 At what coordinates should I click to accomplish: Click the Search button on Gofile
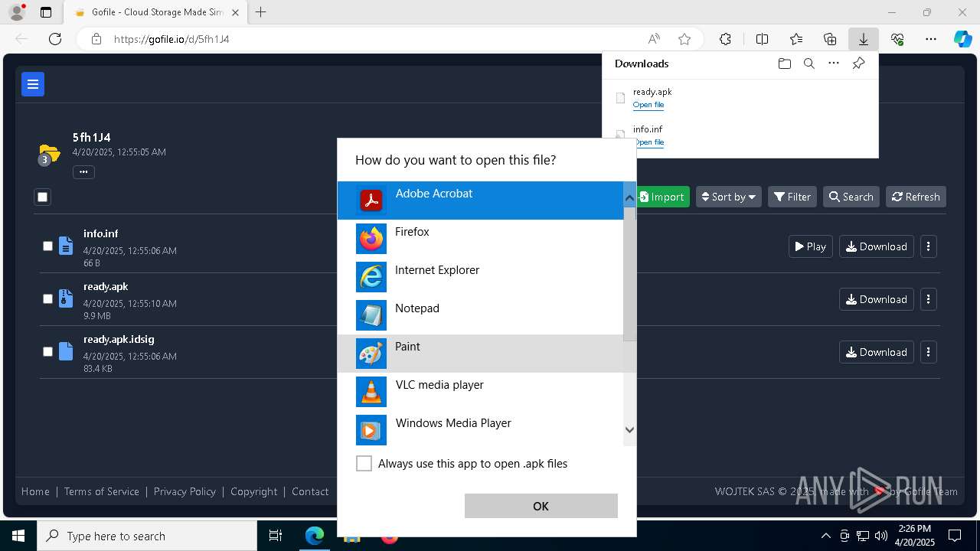pyautogui.click(x=851, y=197)
